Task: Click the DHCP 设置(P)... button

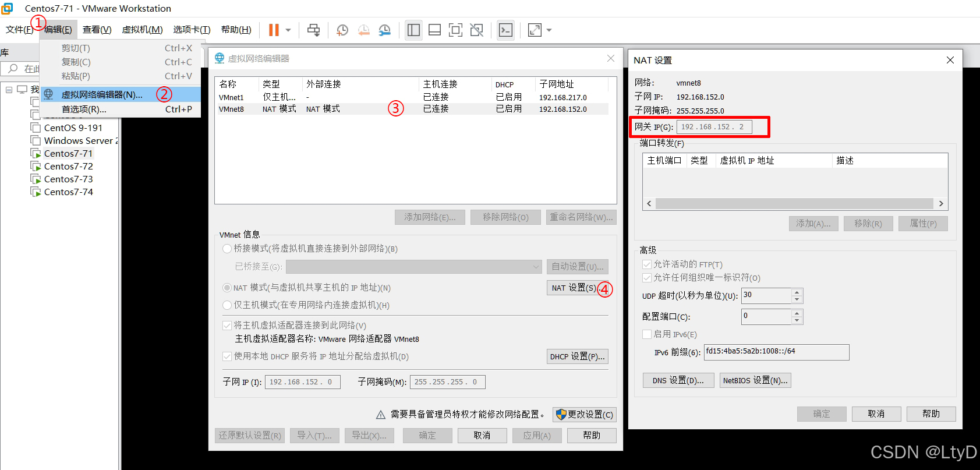Action: tap(578, 356)
